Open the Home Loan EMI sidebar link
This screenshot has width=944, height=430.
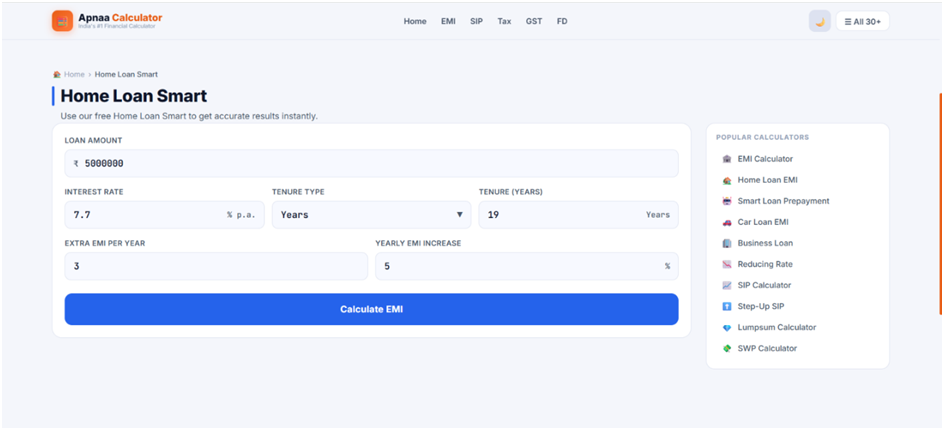(767, 180)
